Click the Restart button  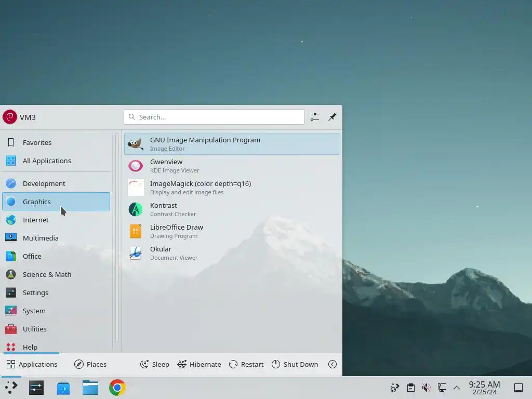[x=246, y=364]
